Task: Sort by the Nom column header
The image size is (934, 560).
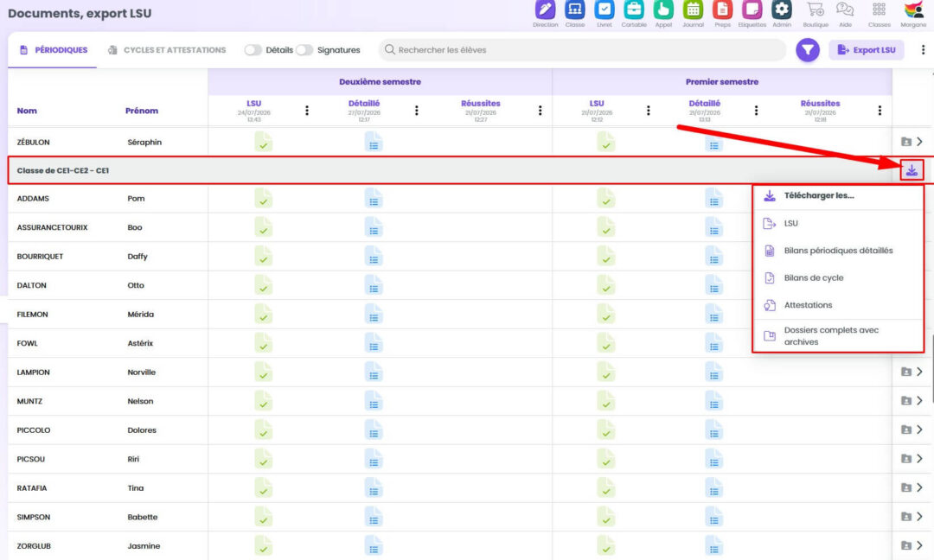Action: click(27, 111)
